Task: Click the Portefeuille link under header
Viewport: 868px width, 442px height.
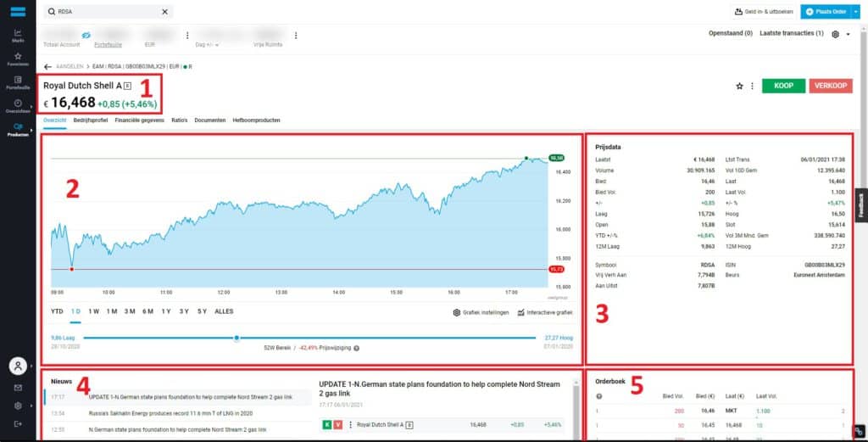Action: (108, 45)
